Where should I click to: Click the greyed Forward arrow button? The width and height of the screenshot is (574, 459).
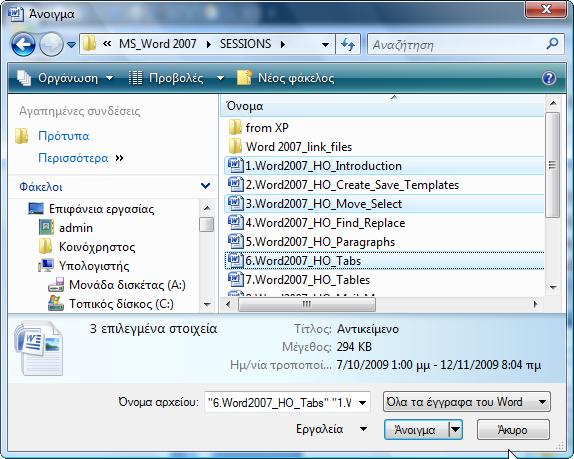51,45
